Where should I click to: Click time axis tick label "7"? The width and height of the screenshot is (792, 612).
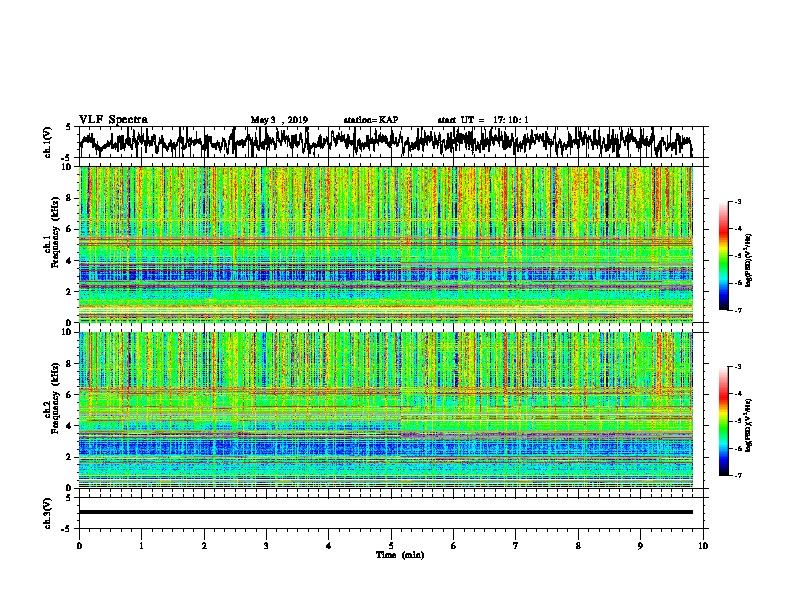(x=516, y=546)
